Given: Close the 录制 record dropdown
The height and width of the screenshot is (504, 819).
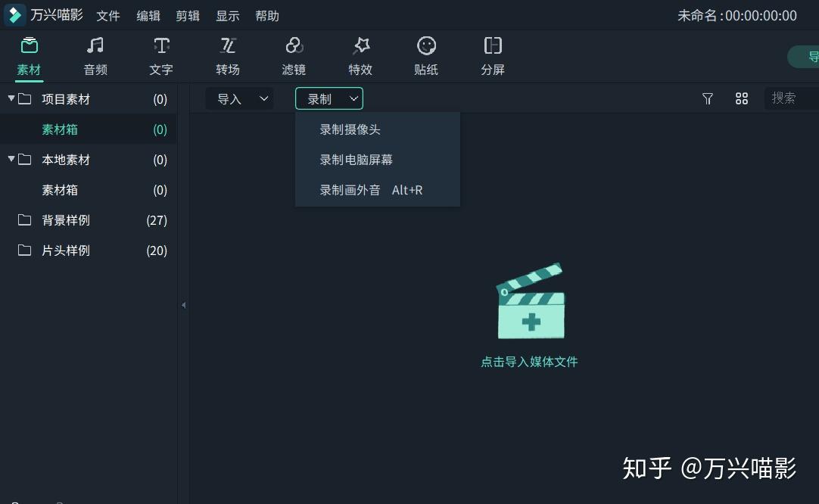Looking at the screenshot, I should 329,98.
